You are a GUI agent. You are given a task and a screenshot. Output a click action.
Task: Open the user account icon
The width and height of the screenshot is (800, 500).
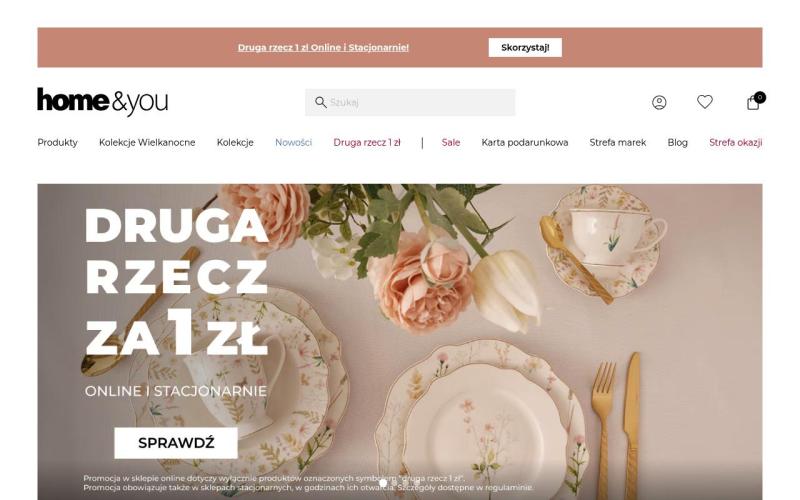[659, 103]
